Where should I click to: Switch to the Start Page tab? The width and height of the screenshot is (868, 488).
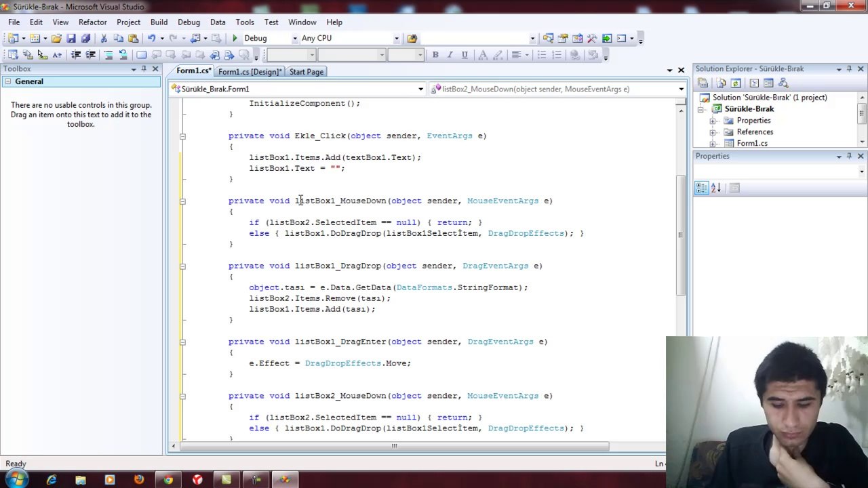[x=307, y=72]
